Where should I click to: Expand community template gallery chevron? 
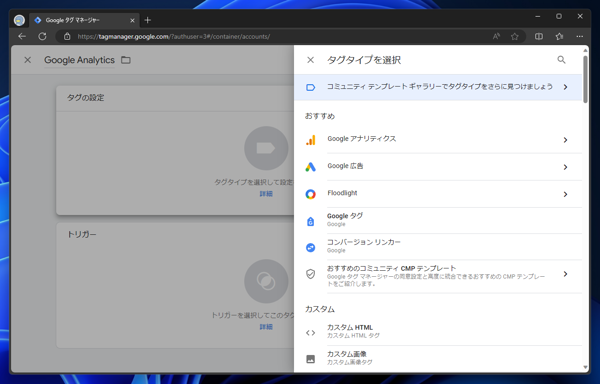click(x=565, y=87)
